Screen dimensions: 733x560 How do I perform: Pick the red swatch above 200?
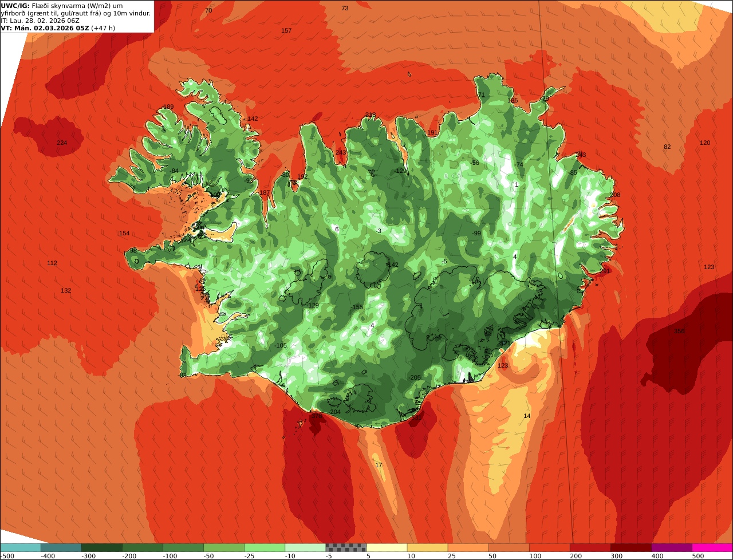point(590,547)
